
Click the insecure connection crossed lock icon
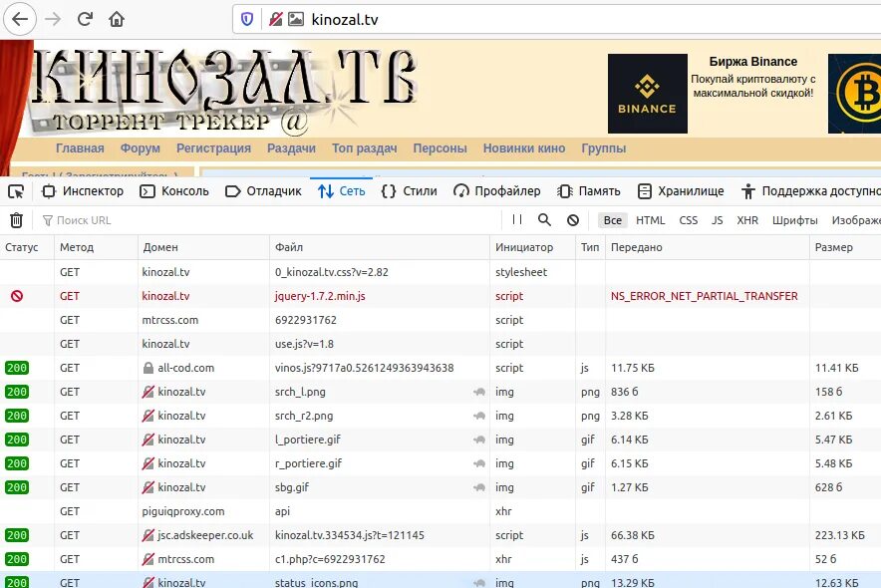pyautogui.click(x=275, y=19)
